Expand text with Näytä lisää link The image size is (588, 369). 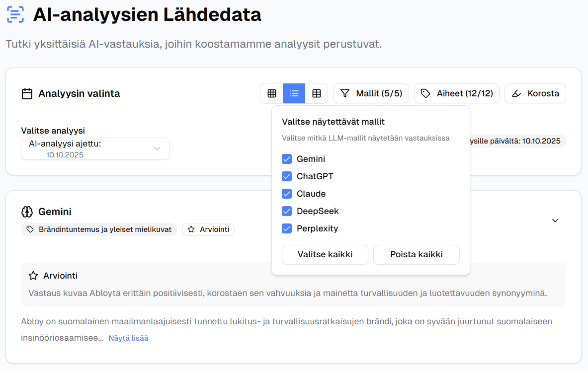pyautogui.click(x=128, y=338)
